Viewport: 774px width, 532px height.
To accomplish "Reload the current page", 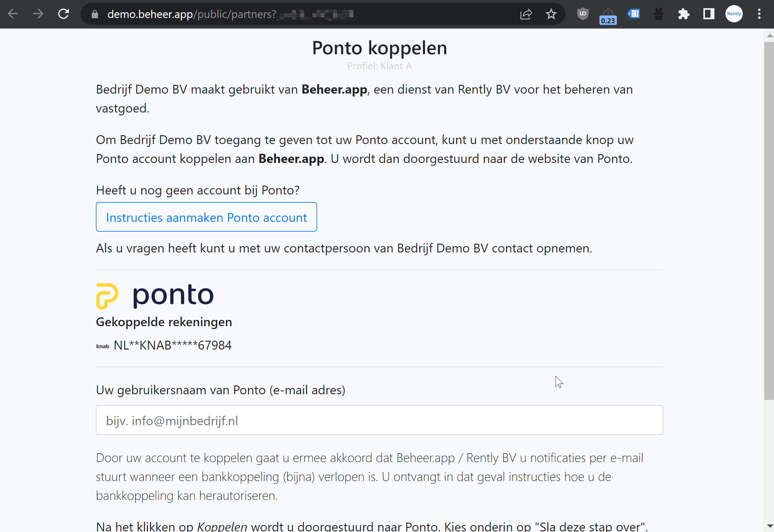I will pos(63,14).
